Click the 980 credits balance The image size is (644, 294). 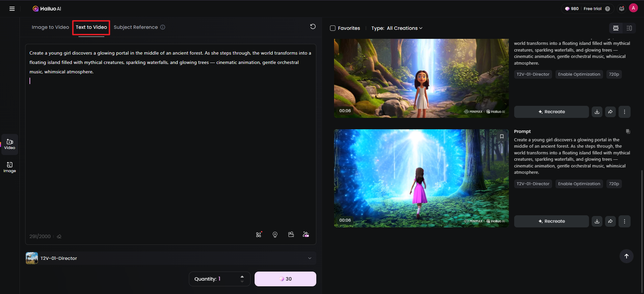[572, 9]
